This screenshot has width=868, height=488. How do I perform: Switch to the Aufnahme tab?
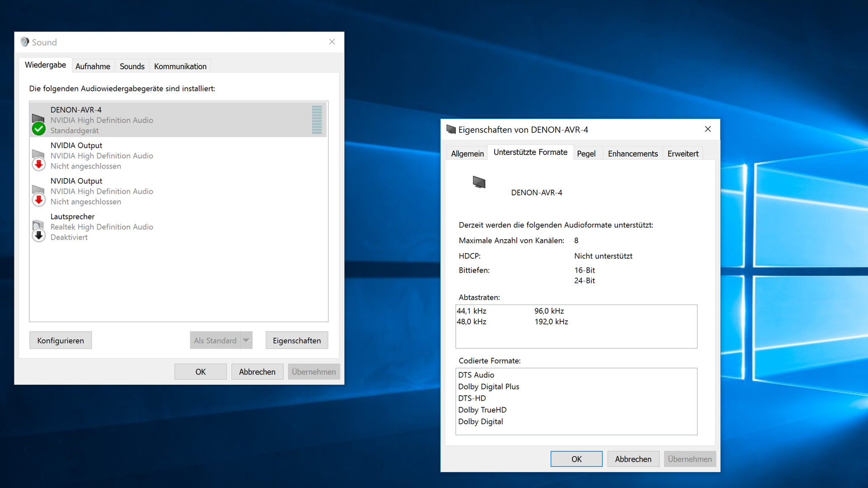click(93, 66)
